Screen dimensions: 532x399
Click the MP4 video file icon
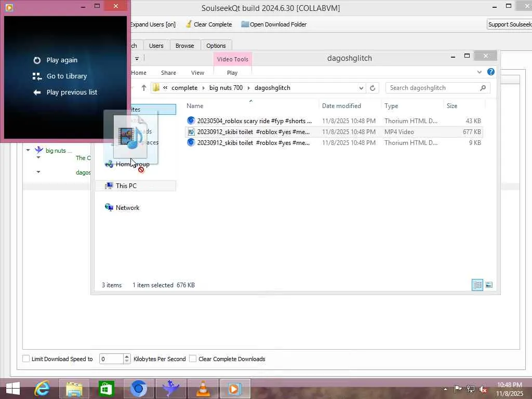click(191, 131)
